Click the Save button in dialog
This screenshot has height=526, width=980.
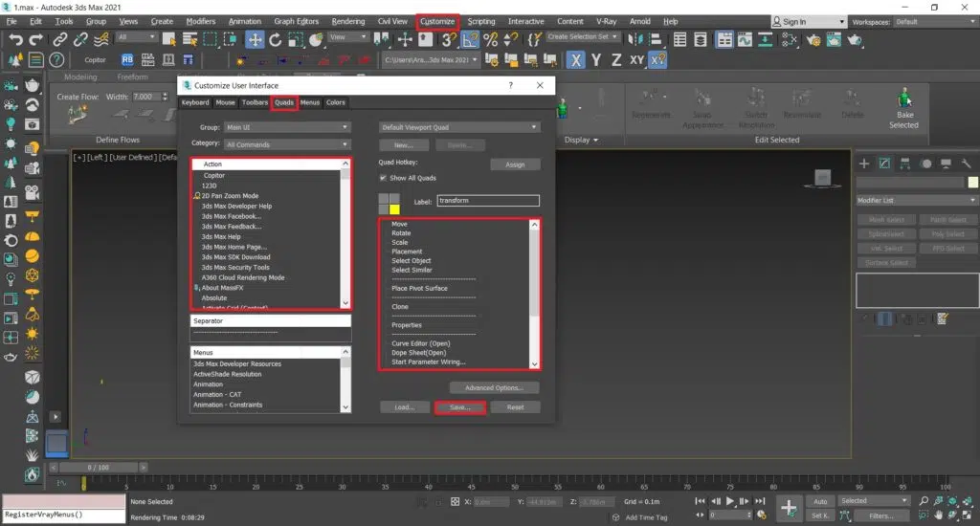pyautogui.click(x=460, y=407)
